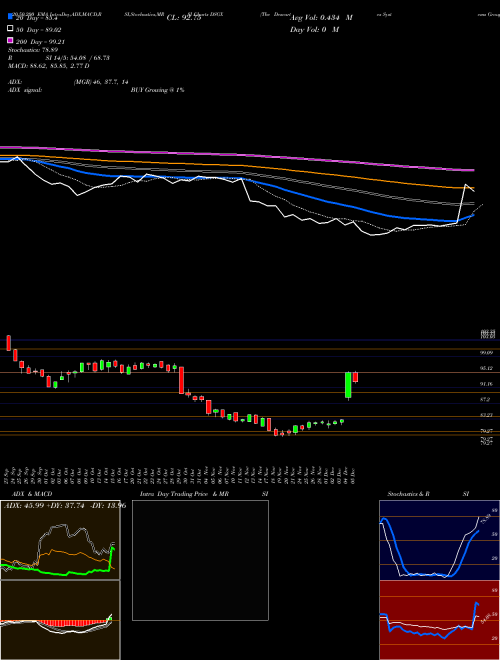The width and height of the screenshot is (500, 660).
Task: Click the 'ADX: 45.99 +DY: 37.74 -DY: 13.96' readout
Action: [65, 505]
